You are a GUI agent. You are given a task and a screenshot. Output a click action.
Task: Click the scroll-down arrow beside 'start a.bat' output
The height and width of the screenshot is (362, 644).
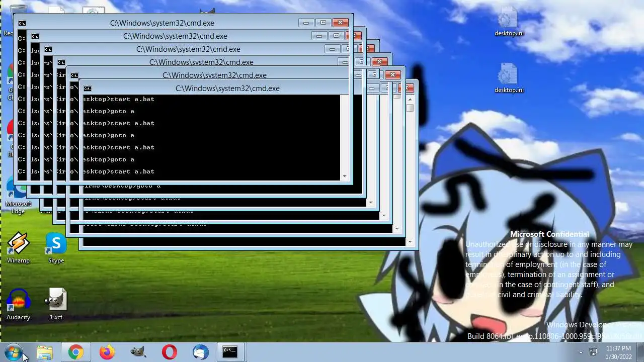[345, 176]
